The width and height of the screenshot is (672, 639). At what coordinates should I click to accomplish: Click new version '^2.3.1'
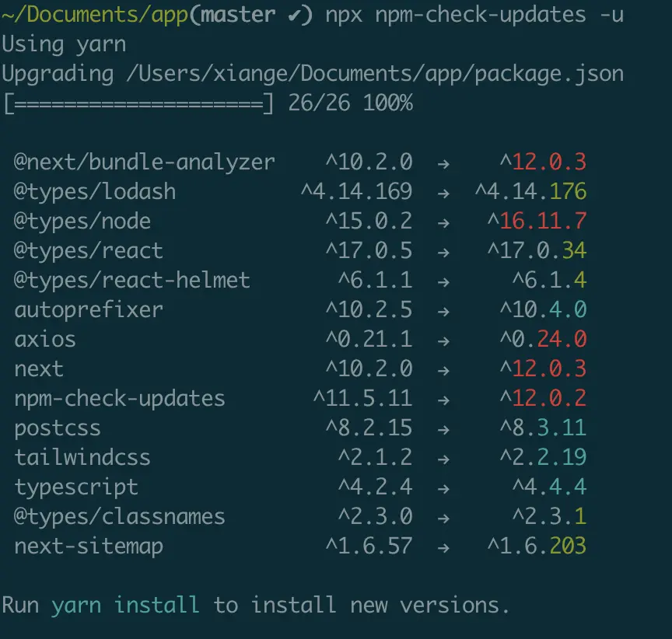tap(549, 518)
